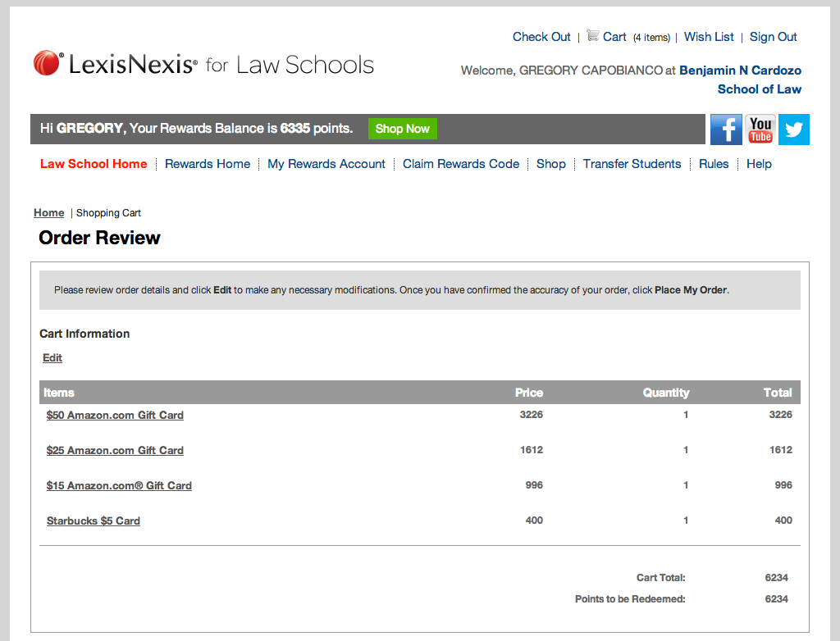
Task: Click price 996 for $15 gift card
Action: pyautogui.click(x=533, y=485)
